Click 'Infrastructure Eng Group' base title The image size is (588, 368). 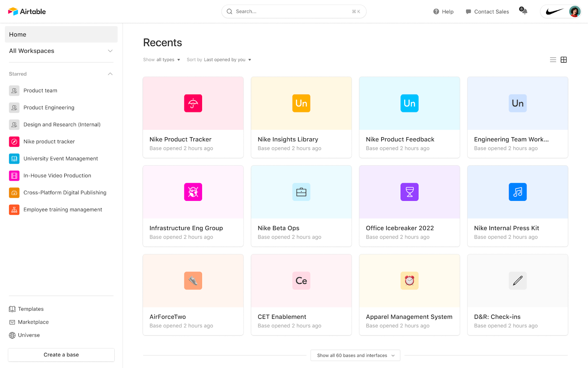point(186,228)
